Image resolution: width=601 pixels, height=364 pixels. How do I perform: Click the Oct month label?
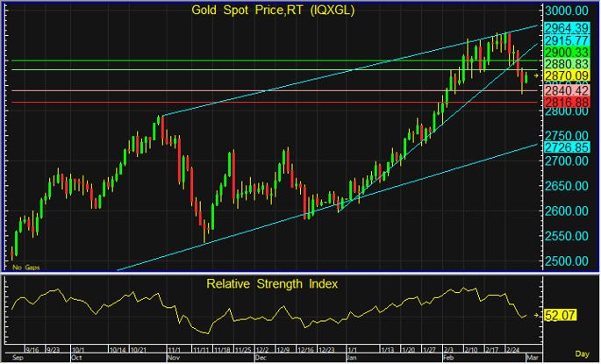click(76, 358)
